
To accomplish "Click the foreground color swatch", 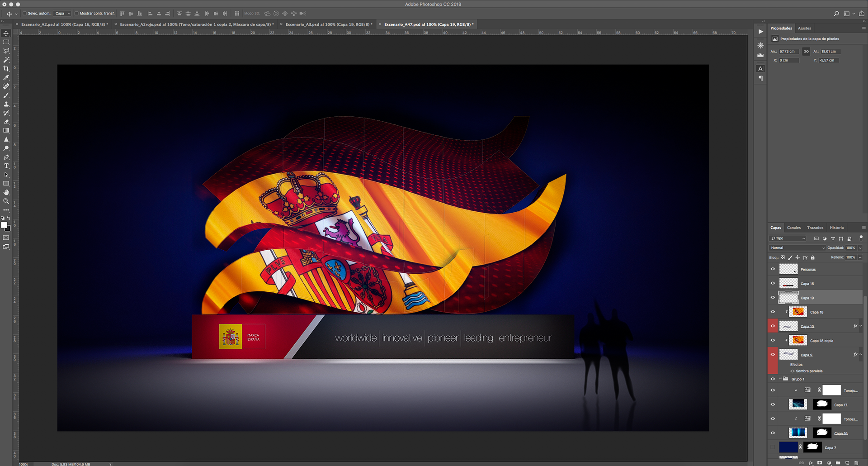I will coord(4,225).
